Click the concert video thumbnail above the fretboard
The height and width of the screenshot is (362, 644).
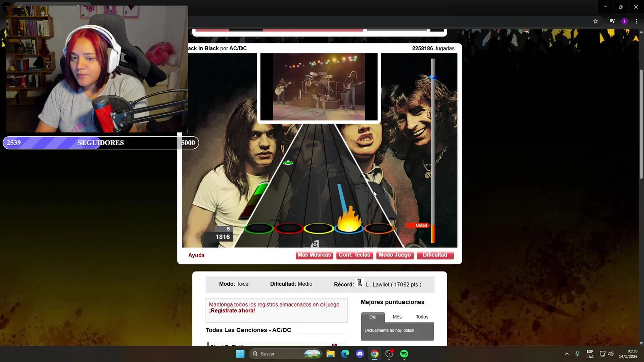pos(318,87)
